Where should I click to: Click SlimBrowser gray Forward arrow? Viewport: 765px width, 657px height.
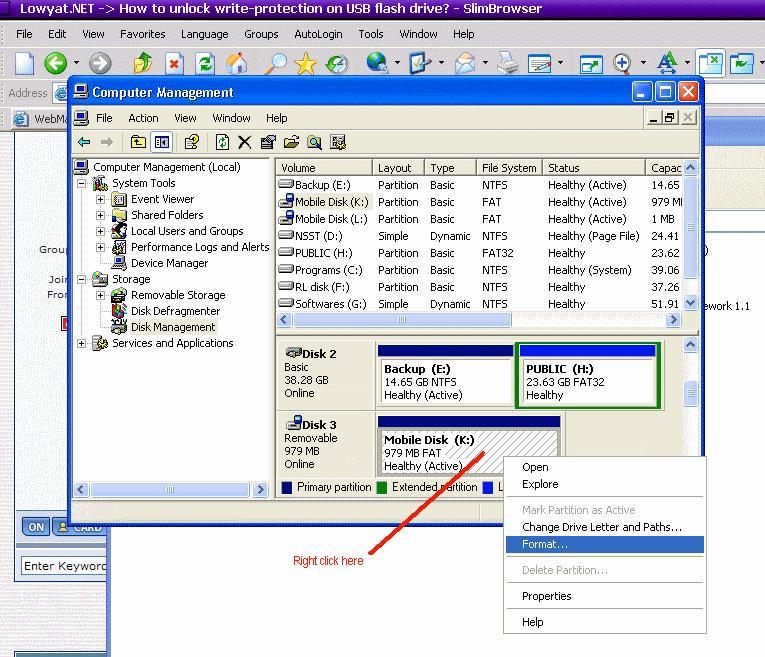[100, 63]
